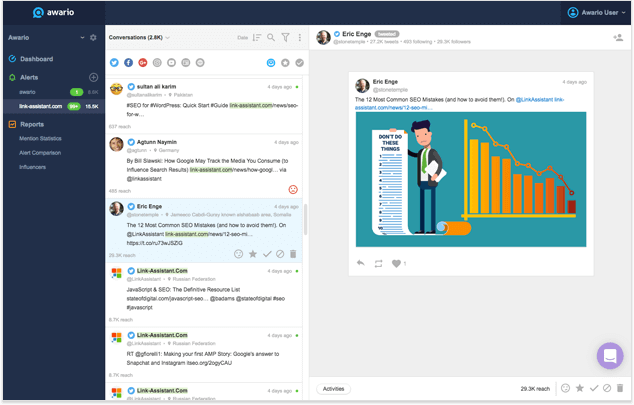Open the AMP Story Link-Assistant.Com mention

coord(204,354)
